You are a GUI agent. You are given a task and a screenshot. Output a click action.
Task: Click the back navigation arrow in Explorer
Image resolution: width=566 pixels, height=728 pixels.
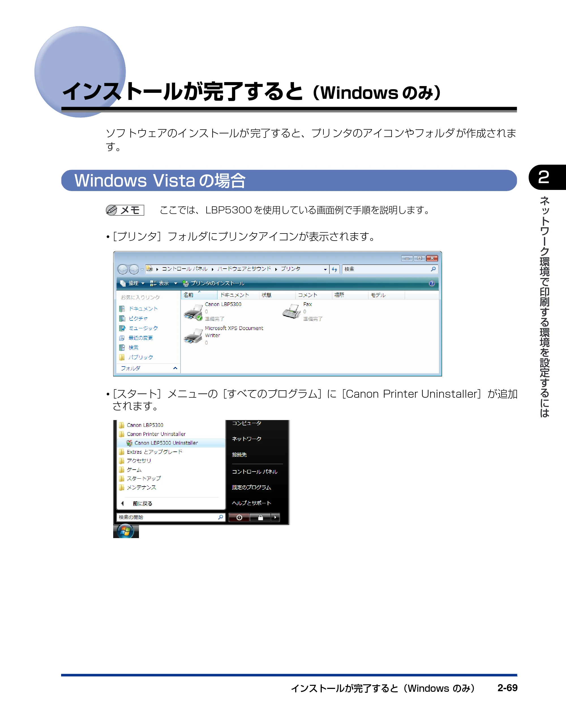(123, 269)
